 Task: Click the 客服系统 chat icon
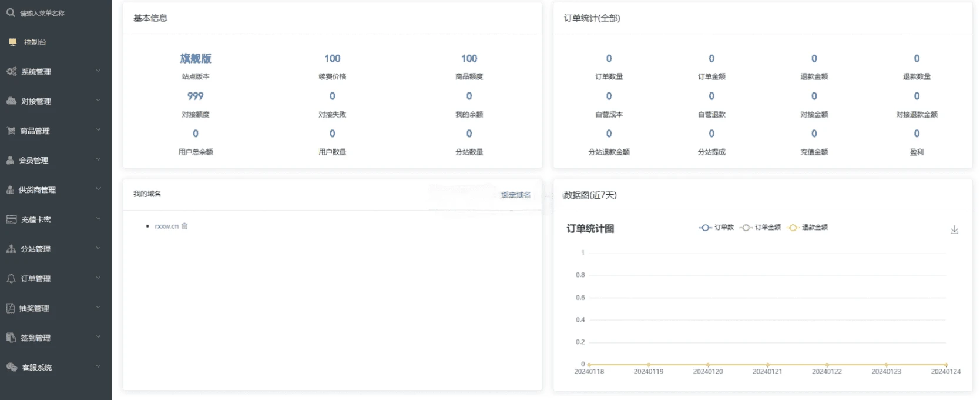[x=12, y=367]
